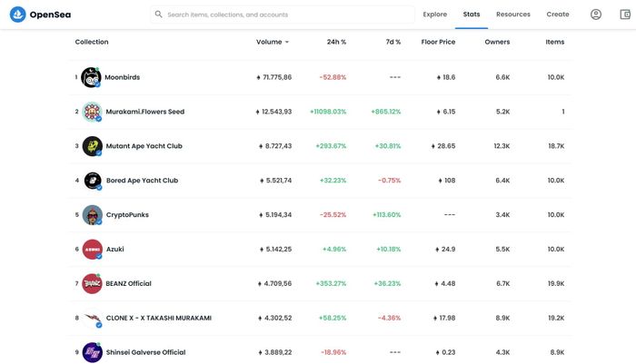Click the -25.52% CryptoPunks change
Image resolution: width=636 pixels, height=364 pixels.
click(x=333, y=215)
